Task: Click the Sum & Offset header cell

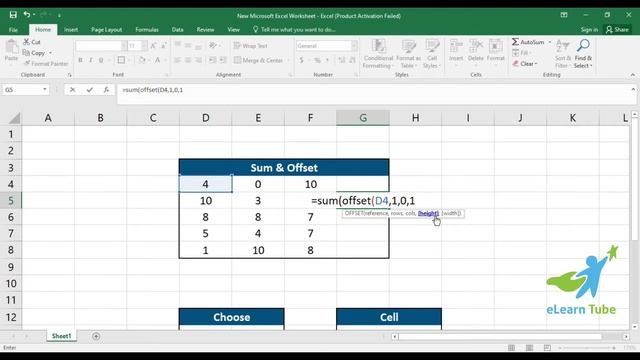Action: (284, 168)
